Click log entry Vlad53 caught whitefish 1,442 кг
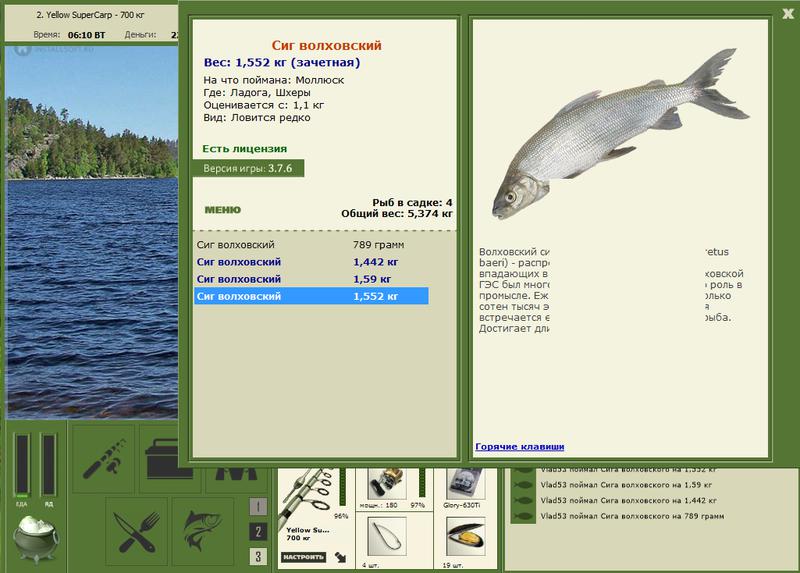800x573 pixels. pos(629,501)
